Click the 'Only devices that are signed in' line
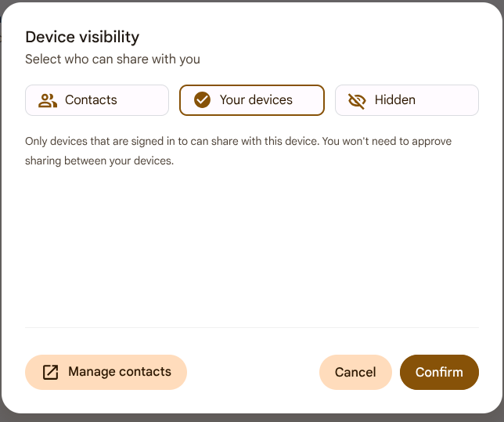This screenshot has height=422, width=504. click(x=238, y=142)
